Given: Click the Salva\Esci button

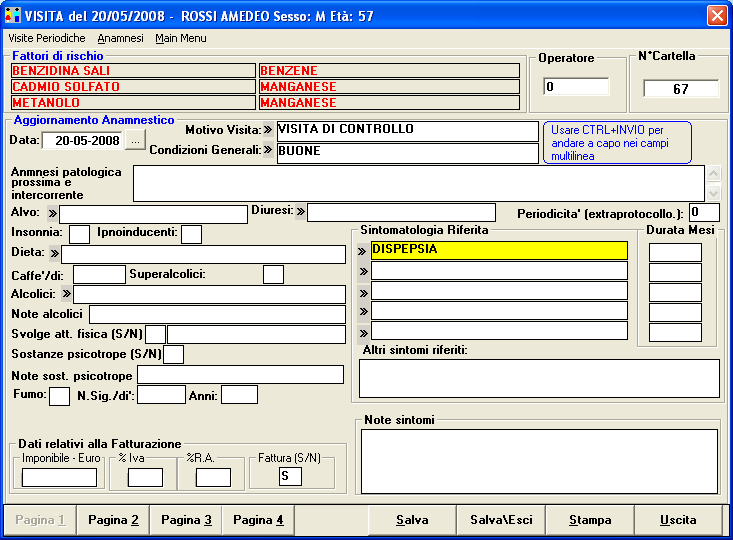Looking at the screenshot, I should [501, 520].
